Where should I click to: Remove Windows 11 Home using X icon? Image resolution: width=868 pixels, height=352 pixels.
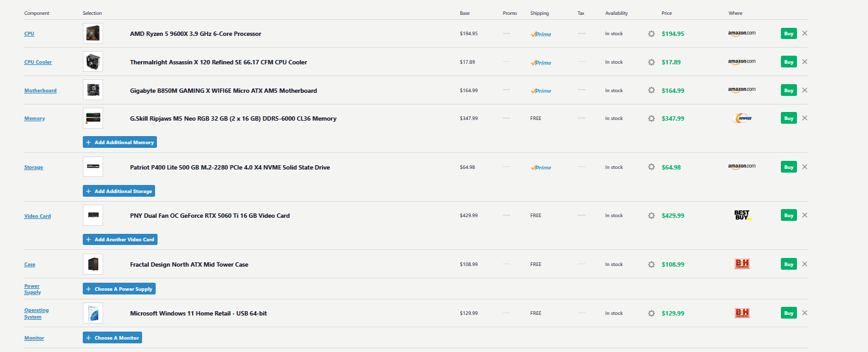(x=804, y=313)
